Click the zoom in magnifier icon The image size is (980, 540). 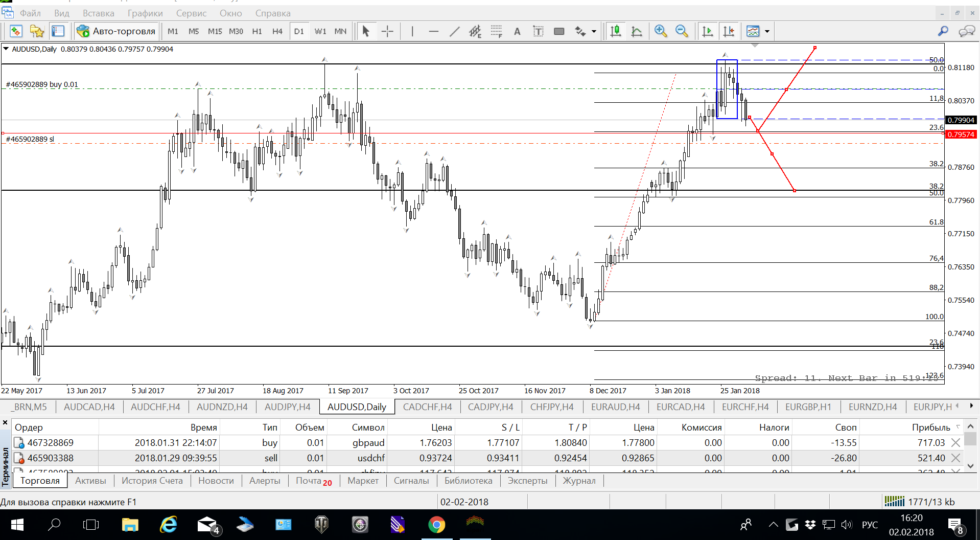[661, 31]
